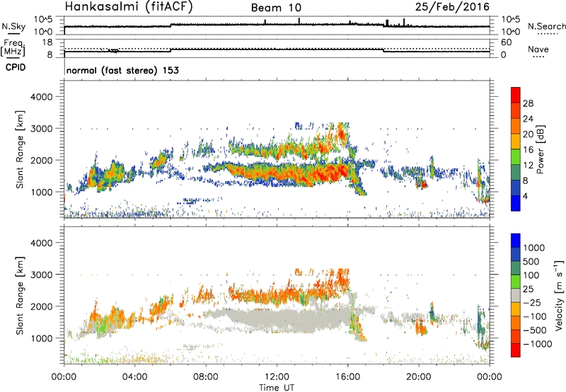Click the '16:00' time axis label
Viewport: 566px width, 392px height.
pyautogui.click(x=347, y=377)
